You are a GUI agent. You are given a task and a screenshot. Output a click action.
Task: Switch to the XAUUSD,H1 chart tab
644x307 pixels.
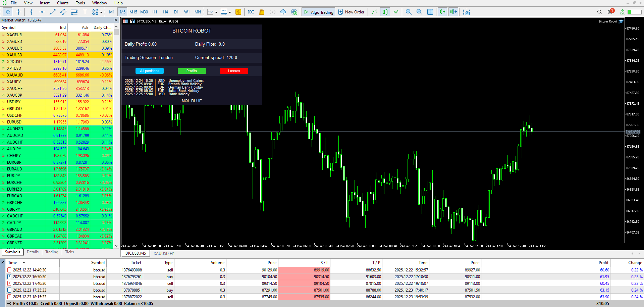click(x=164, y=253)
